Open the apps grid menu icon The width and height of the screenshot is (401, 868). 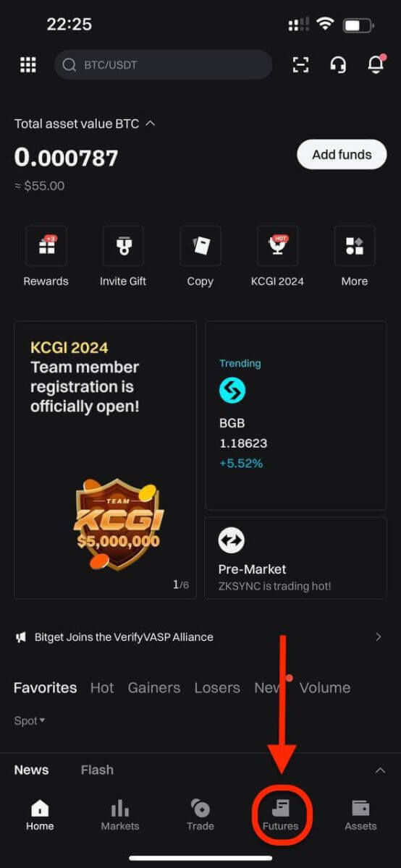[x=28, y=65]
